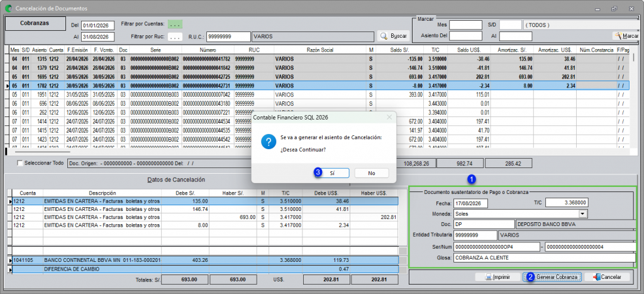The height and width of the screenshot is (294, 644).
Task: Click the T/C field 3.368000
Action: pyautogui.click(x=567, y=203)
